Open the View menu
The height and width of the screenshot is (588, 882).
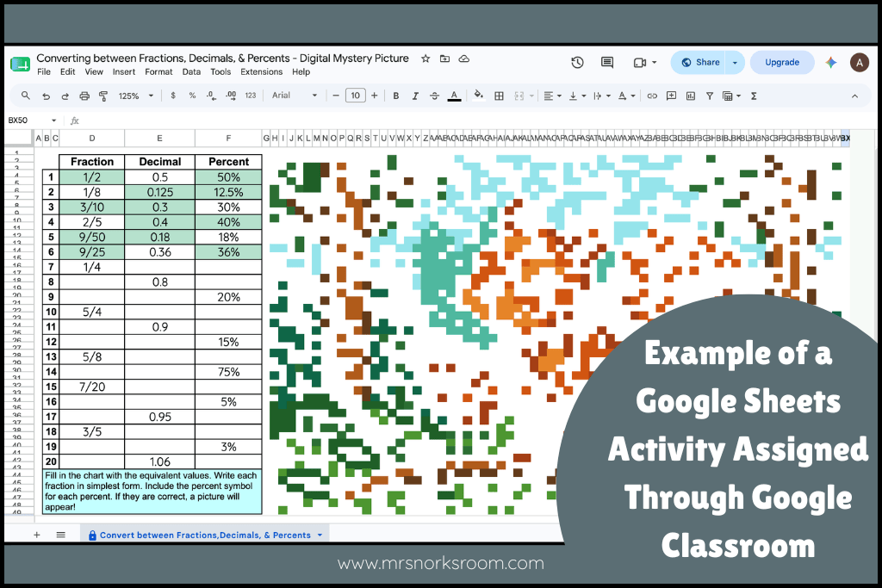[x=94, y=72]
